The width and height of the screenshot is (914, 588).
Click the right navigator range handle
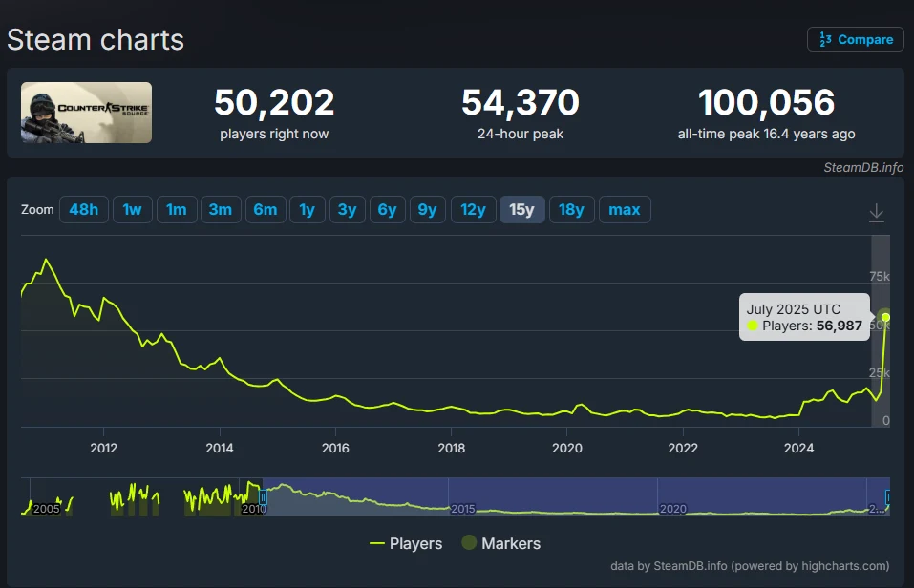coord(888,497)
